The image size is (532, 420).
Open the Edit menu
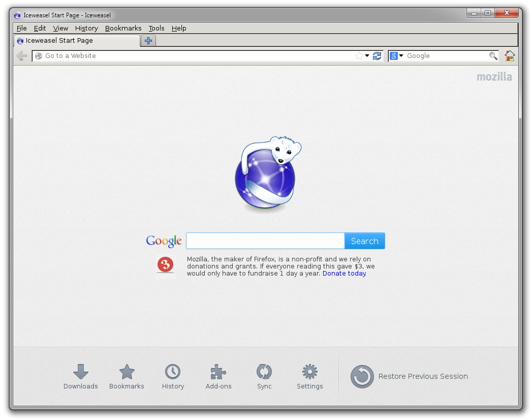tap(40, 28)
